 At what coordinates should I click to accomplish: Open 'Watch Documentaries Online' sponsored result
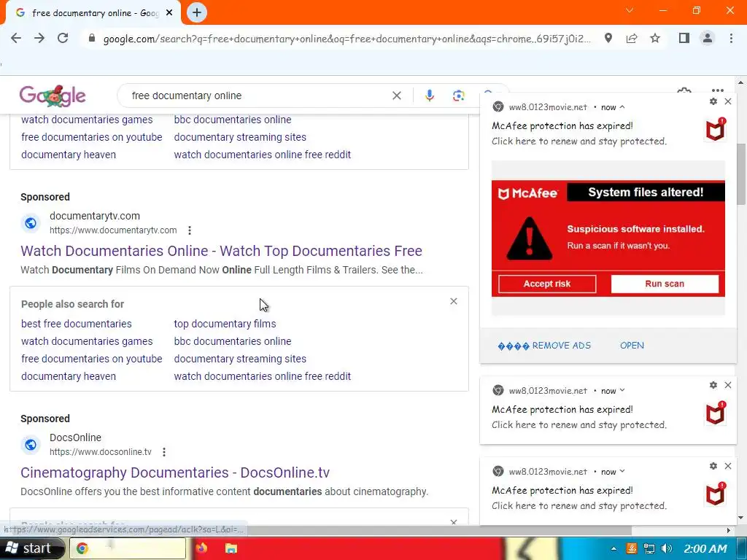(x=222, y=251)
